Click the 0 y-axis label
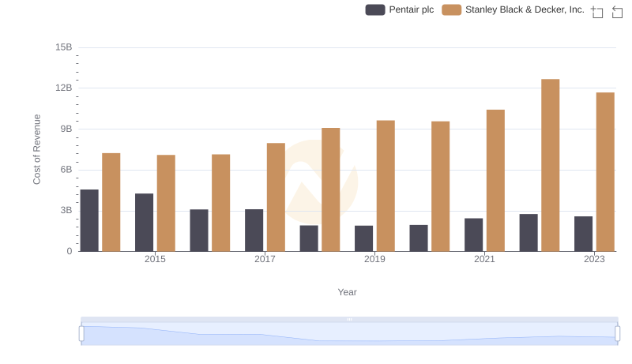The height and width of the screenshot is (364, 632). (70, 251)
